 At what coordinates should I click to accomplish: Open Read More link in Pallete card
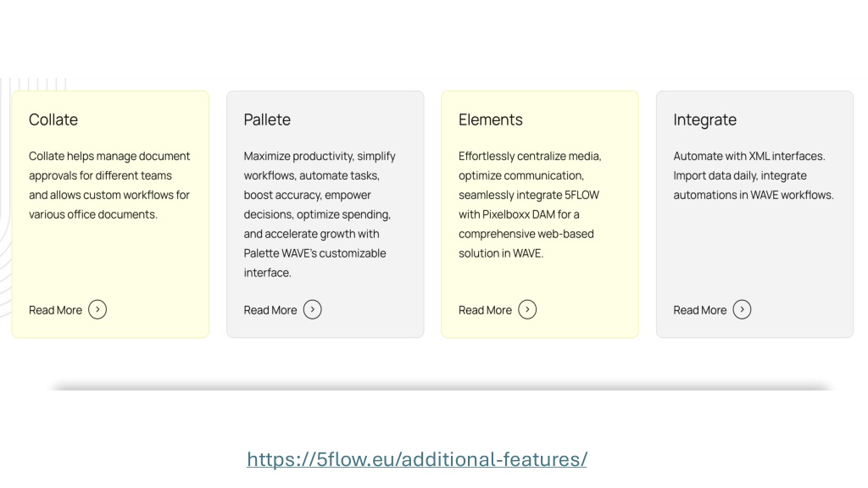click(x=270, y=310)
